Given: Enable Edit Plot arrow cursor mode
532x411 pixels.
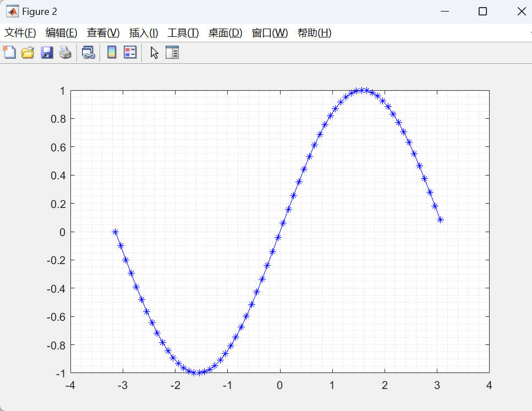Looking at the screenshot, I should pyautogui.click(x=155, y=53).
